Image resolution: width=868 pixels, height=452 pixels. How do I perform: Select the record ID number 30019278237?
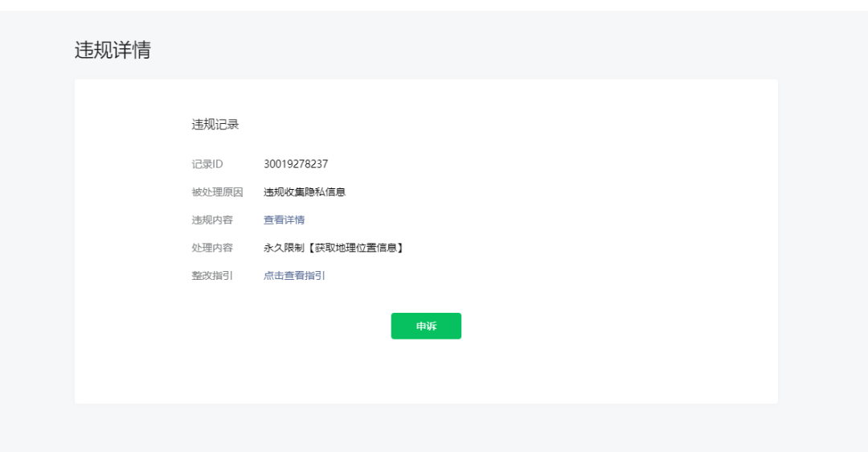296,164
